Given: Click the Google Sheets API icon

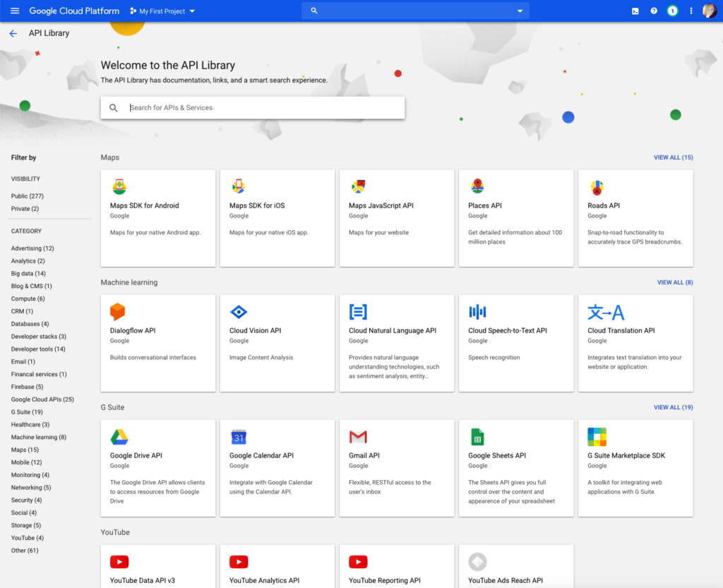Looking at the screenshot, I should click(477, 437).
